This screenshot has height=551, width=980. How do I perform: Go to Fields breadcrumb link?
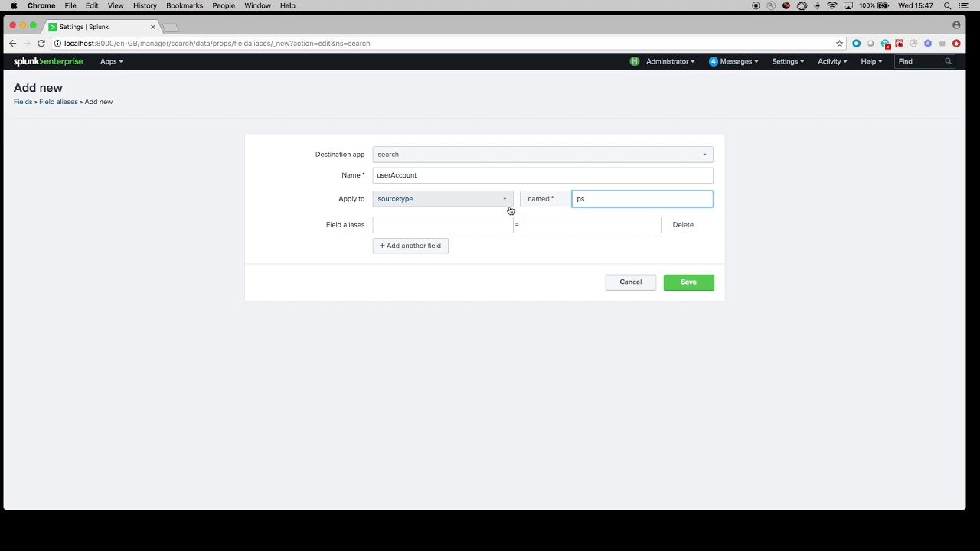pos(23,102)
